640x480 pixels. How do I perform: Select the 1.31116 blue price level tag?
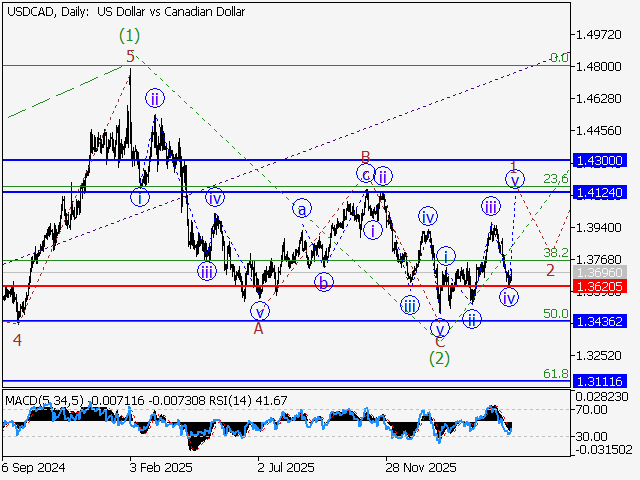point(599,382)
